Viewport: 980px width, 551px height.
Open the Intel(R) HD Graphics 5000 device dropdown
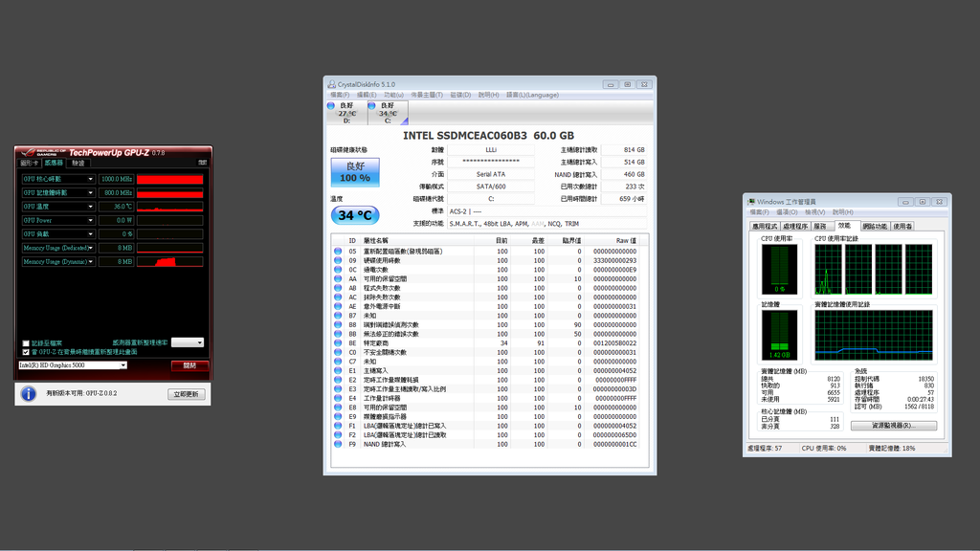point(73,365)
